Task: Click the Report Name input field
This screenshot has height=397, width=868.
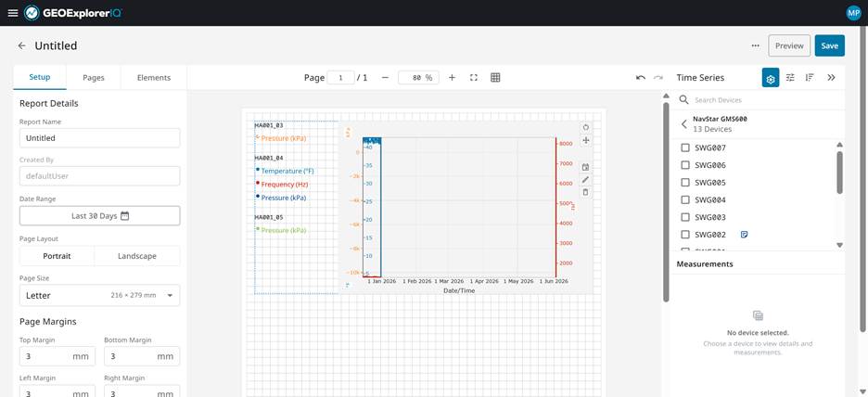Action: click(x=99, y=138)
